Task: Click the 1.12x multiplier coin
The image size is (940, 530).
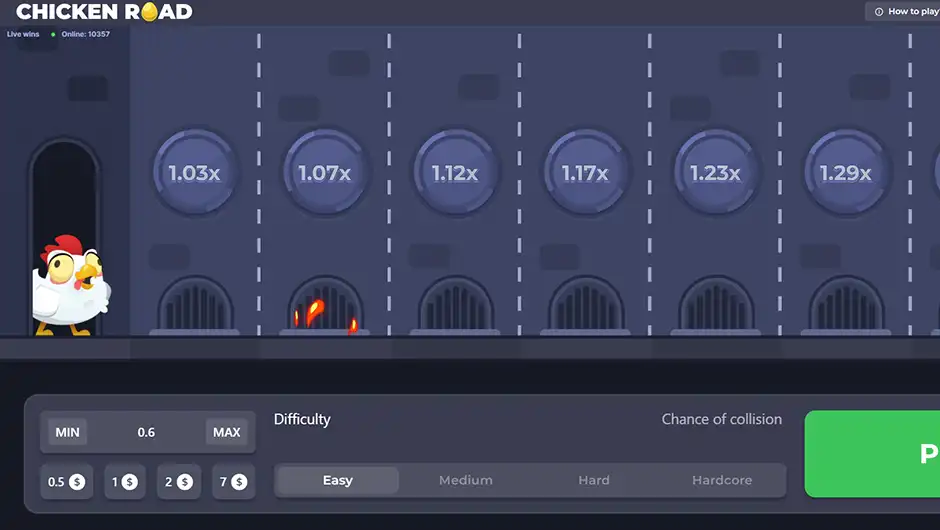Action: 455,172
